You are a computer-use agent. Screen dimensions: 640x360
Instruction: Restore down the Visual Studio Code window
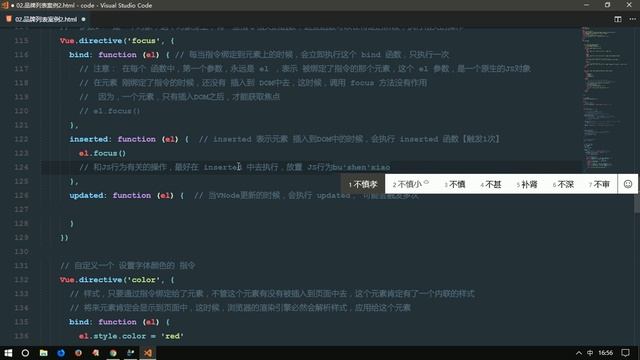(x=607, y=5)
